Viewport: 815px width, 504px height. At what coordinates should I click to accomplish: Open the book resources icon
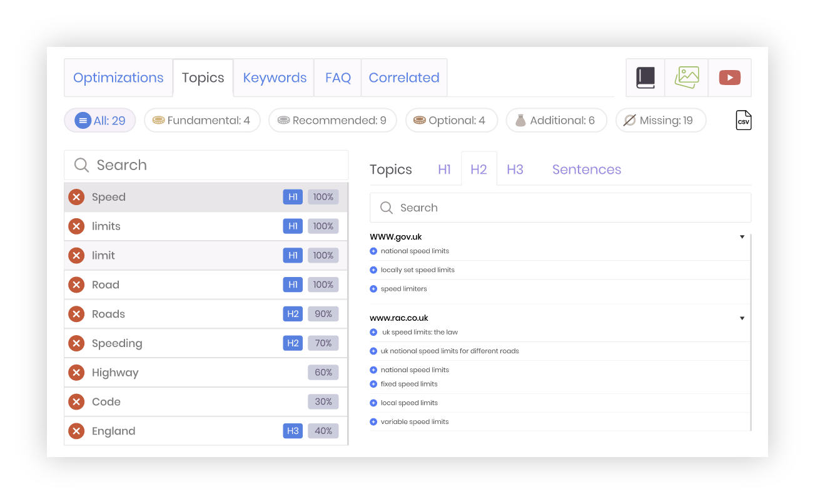click(x=645, y=78)
